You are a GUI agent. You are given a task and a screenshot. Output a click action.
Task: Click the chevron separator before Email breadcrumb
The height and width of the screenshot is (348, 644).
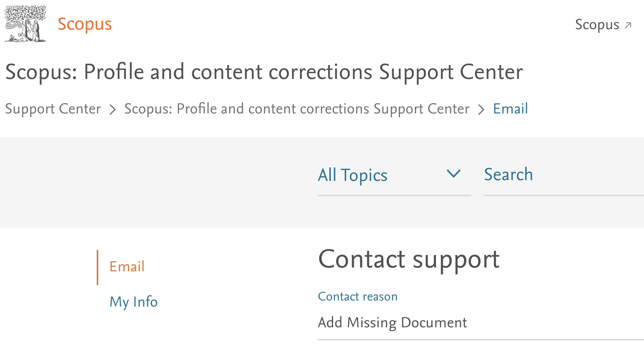481,110
